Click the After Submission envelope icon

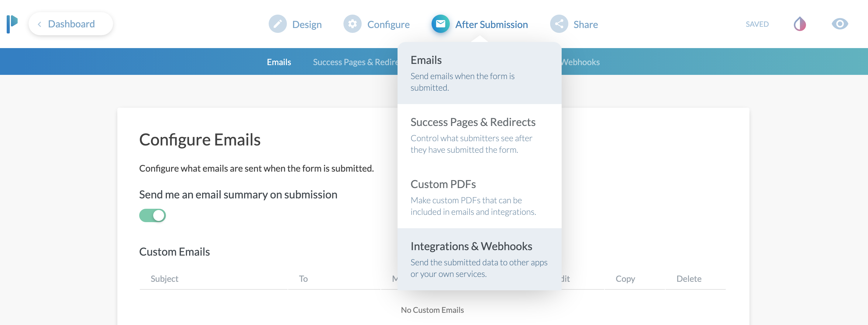[x=440, y=24]
